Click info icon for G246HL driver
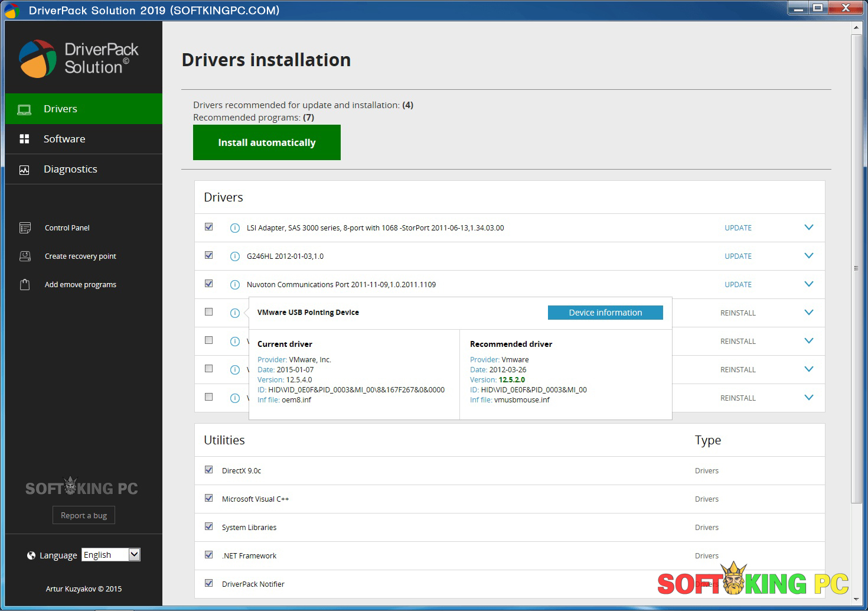This screenshot has height=611, width=868. pos(234,256)
